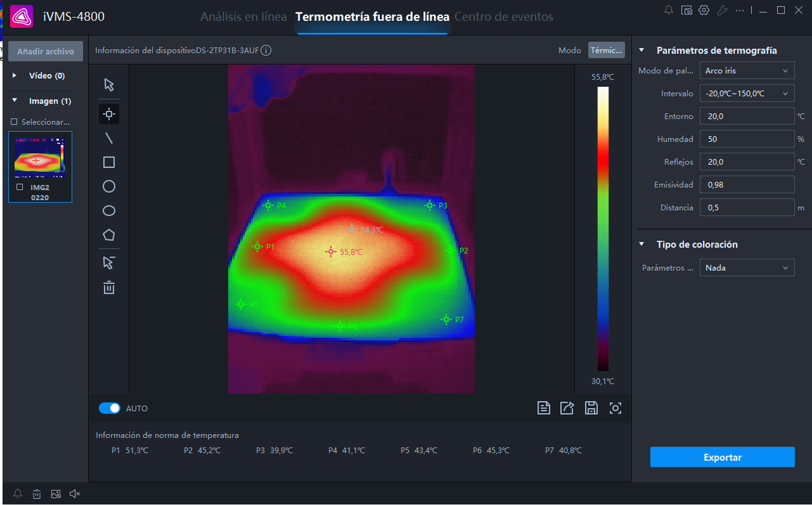Click the P6 45,3℃ reading

click(x=491, y=450)
